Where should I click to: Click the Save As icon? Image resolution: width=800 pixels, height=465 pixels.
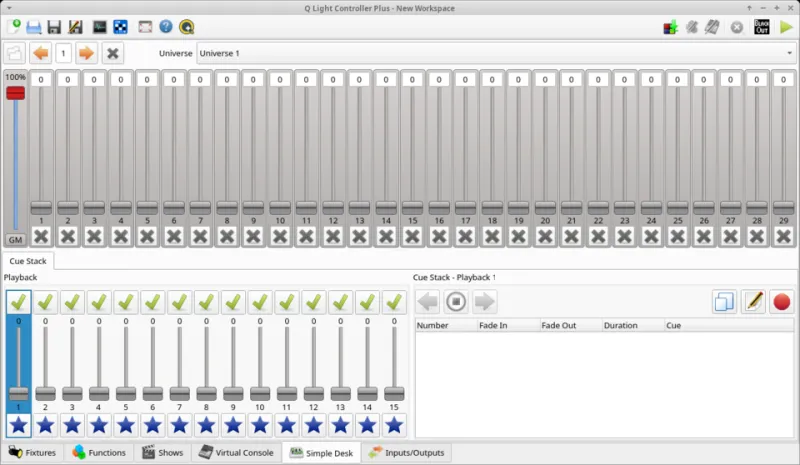(x=75, y=27)
